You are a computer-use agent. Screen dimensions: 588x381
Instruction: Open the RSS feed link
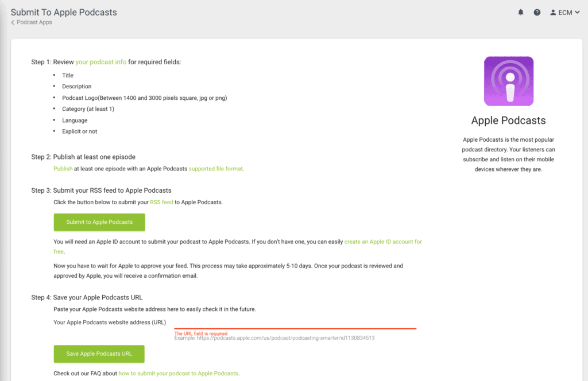(x=161, y=203)
